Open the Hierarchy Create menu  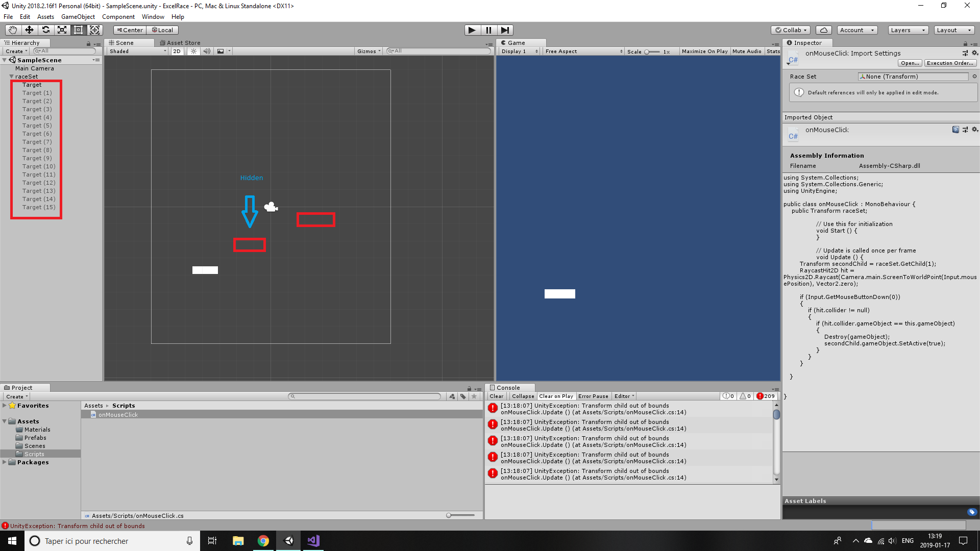point(16,51)
